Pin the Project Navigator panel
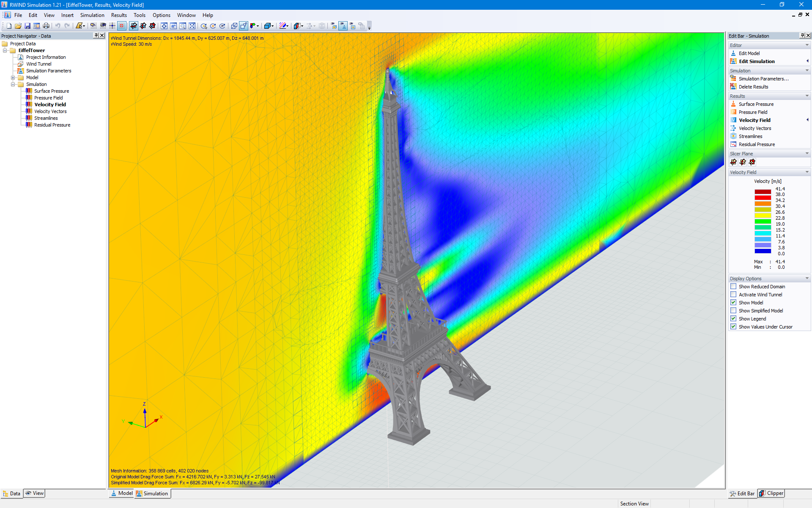The width and height of the screenshot is (812, 508). [96, 36]
